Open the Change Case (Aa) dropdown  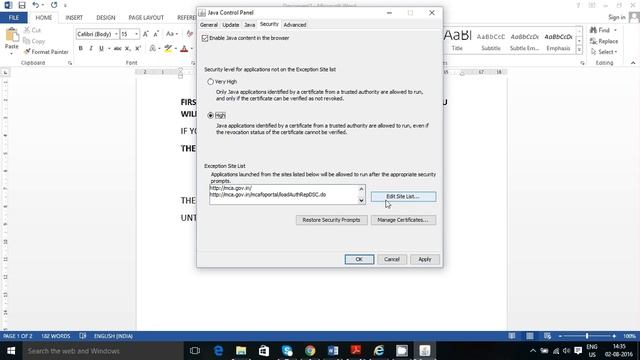[172, 34]
